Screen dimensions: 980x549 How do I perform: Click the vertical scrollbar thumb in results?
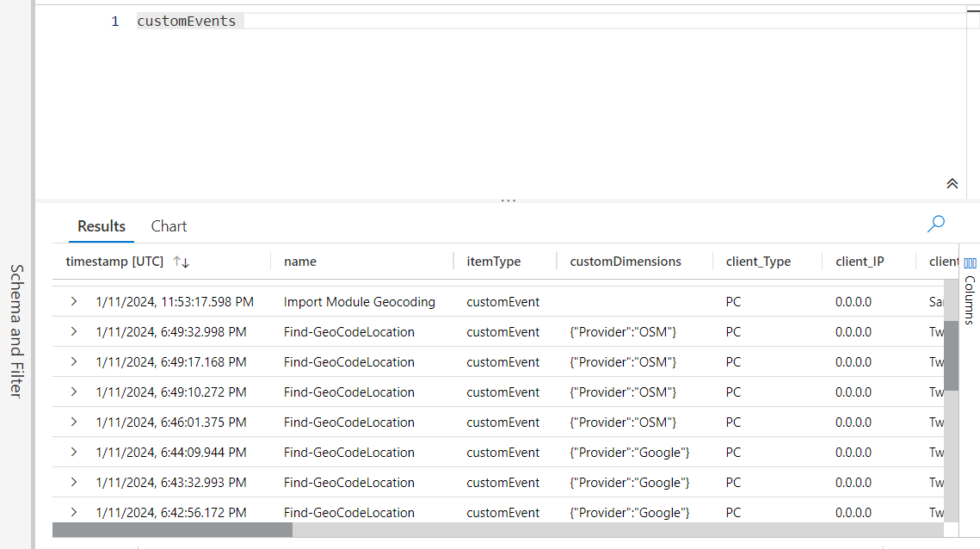[x=951, y=355]
